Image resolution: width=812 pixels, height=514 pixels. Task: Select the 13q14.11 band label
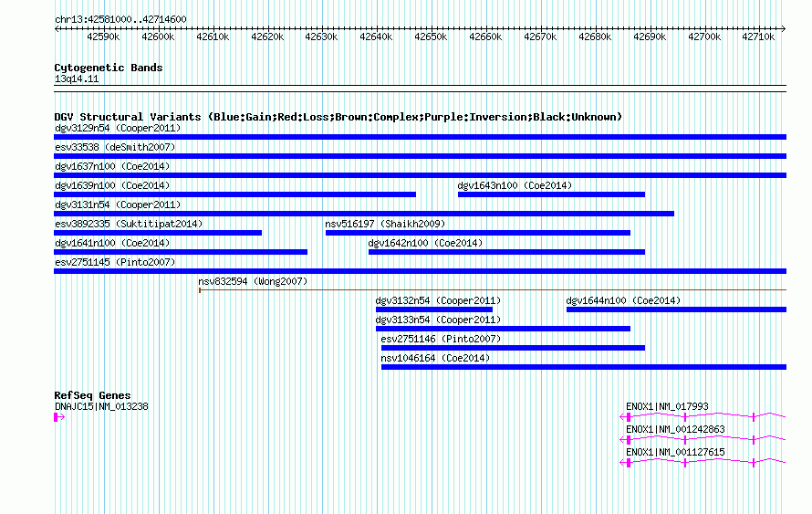[76, 79]
